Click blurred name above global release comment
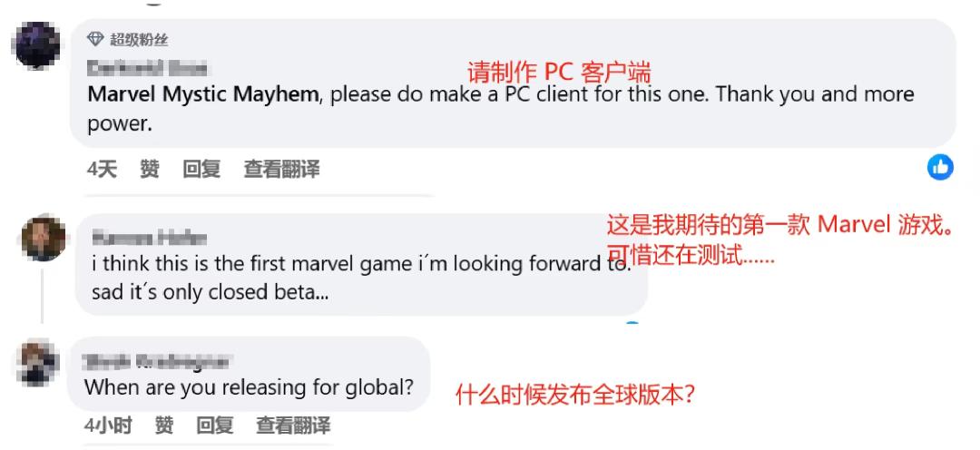 (x=156, y=361)
